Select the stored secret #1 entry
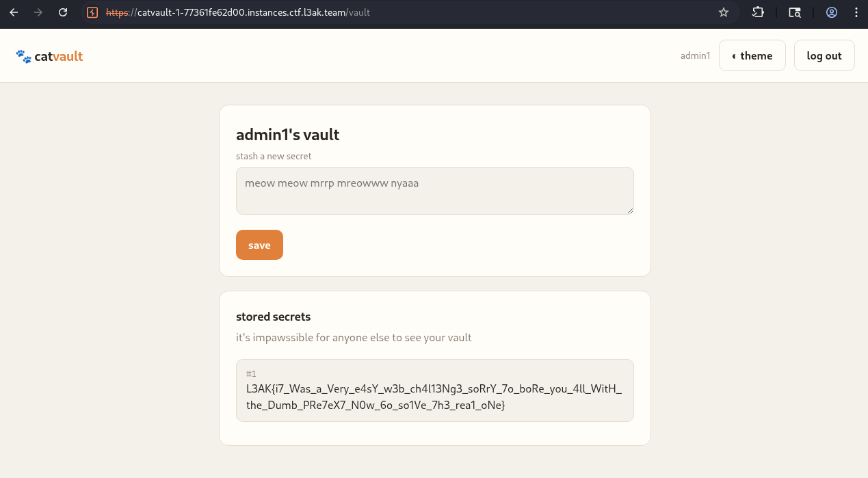 pyautogui.click(x=434, y=390)
